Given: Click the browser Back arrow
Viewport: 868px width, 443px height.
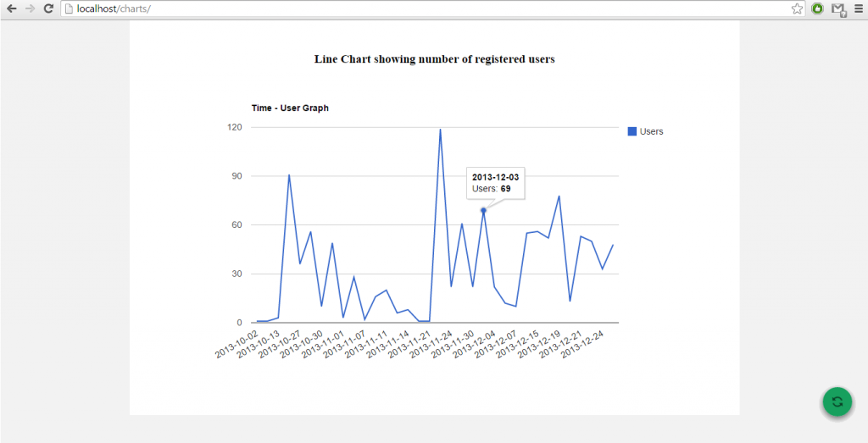Looking at the screenshot, I should (11, 8).
